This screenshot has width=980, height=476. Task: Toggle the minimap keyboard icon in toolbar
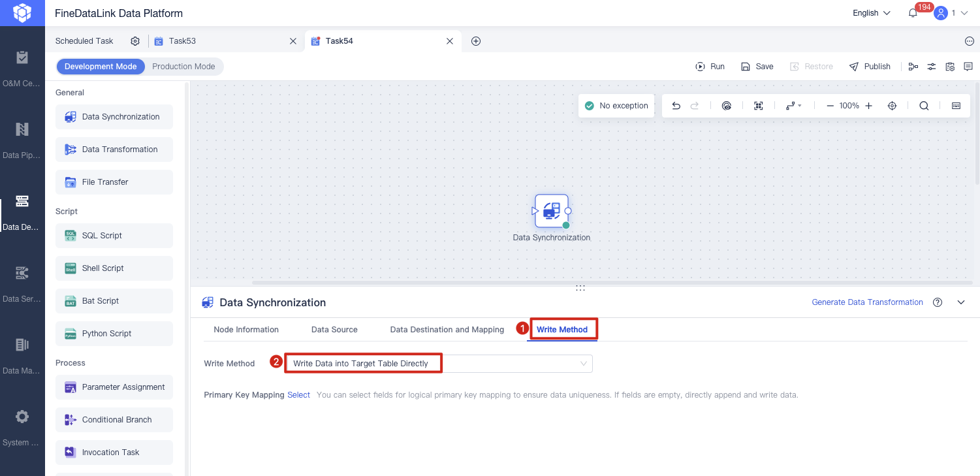[956, 106]
